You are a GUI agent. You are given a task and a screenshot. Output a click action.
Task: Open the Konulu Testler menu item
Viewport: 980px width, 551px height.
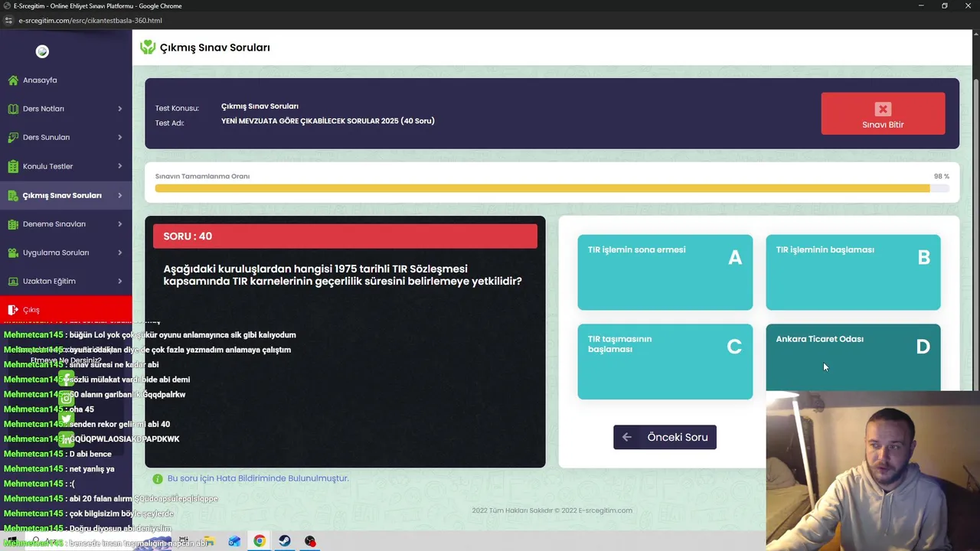pos(66,166)
